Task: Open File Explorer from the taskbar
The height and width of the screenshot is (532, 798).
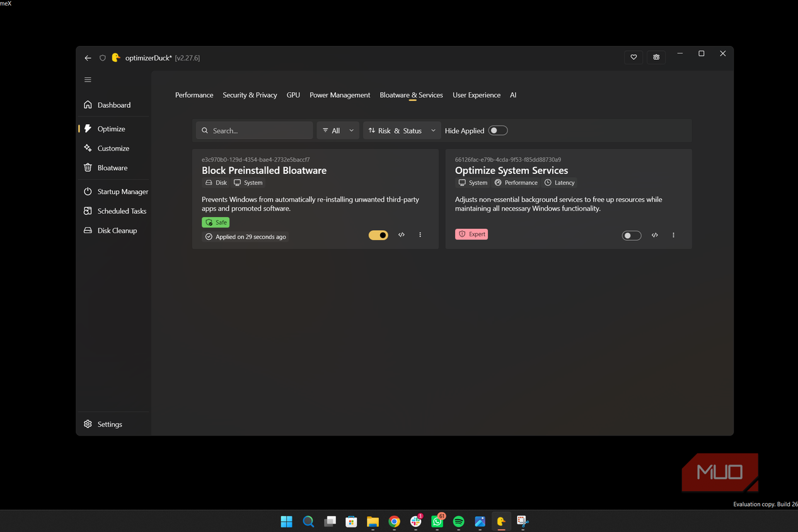Action: [x=373, y=521]
